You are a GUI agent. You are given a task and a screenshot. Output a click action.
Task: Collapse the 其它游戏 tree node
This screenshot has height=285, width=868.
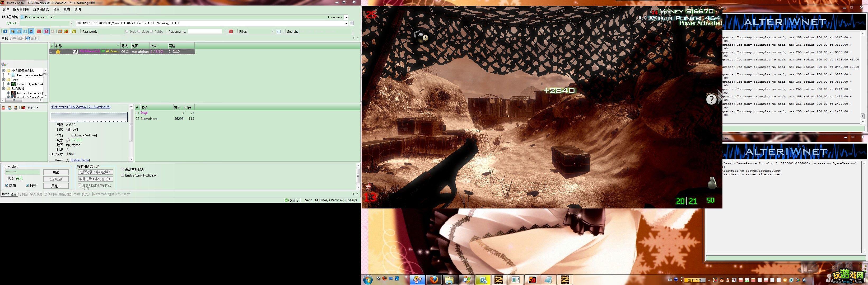(4, 88)
